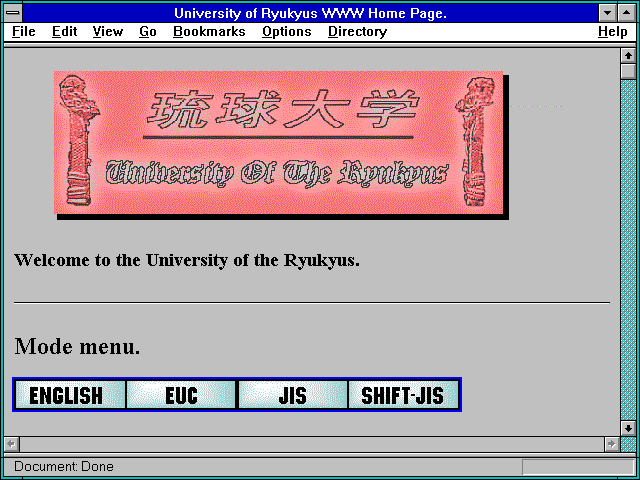Click the 'Document: Done' status text
The image size is (640, 480).
click(x=64, y=467)
